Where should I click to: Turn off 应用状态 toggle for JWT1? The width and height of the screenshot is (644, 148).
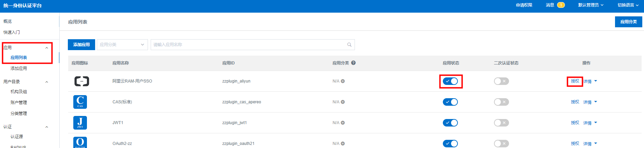tap(450, 123)
